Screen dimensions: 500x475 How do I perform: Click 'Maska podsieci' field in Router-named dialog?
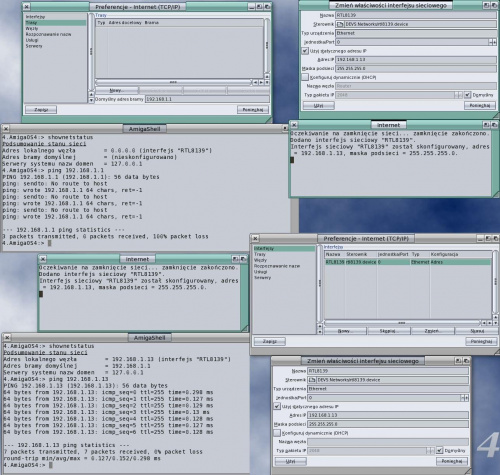coord(416,68)
